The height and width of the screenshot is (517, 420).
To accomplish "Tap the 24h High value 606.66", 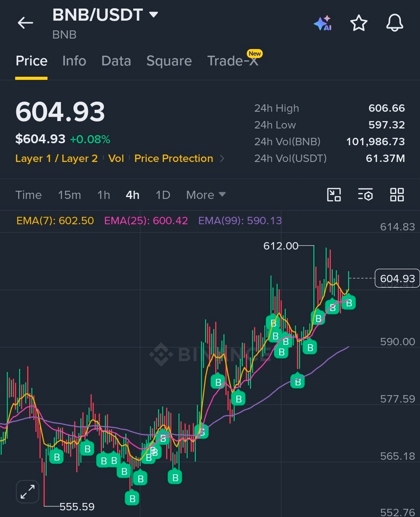I will coord(387,108).
